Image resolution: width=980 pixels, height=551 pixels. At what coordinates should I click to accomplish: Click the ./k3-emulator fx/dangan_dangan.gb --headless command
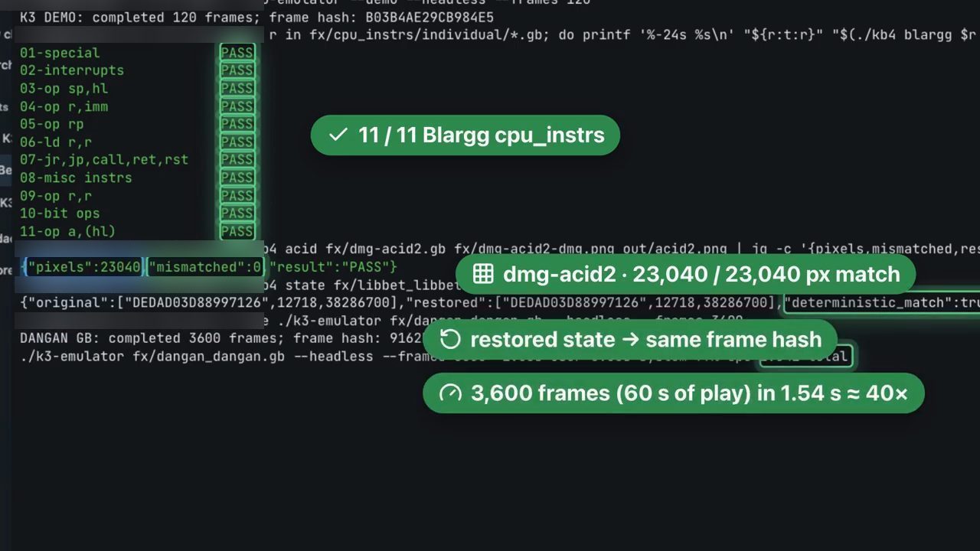click(x=197, y=357)
